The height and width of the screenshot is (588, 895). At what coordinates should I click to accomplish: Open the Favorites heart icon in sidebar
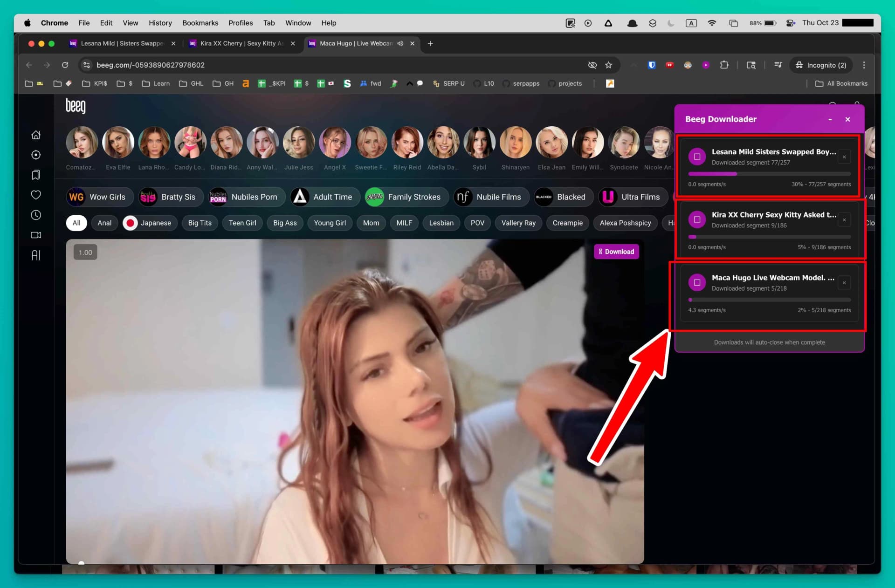click(x=36, y=195)
